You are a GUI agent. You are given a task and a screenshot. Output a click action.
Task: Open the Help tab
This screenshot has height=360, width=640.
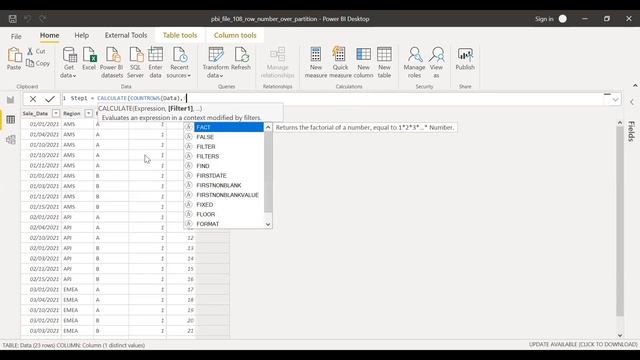(x=82, y=36)
